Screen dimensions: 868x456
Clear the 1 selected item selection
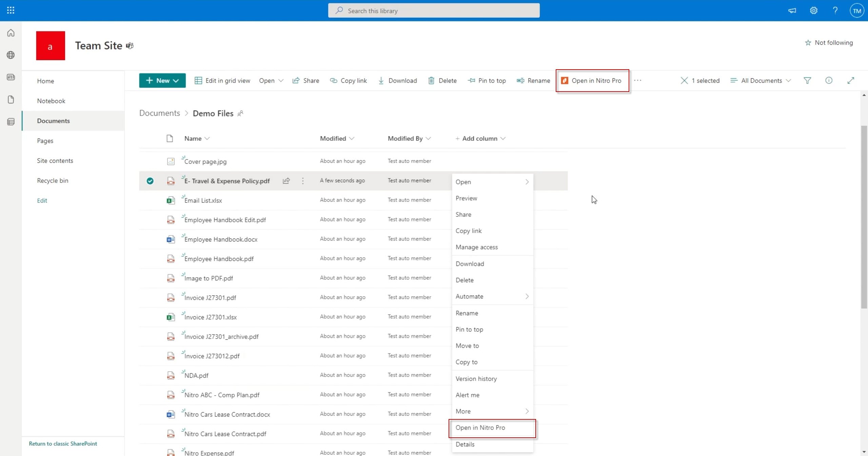click(684, 80)
